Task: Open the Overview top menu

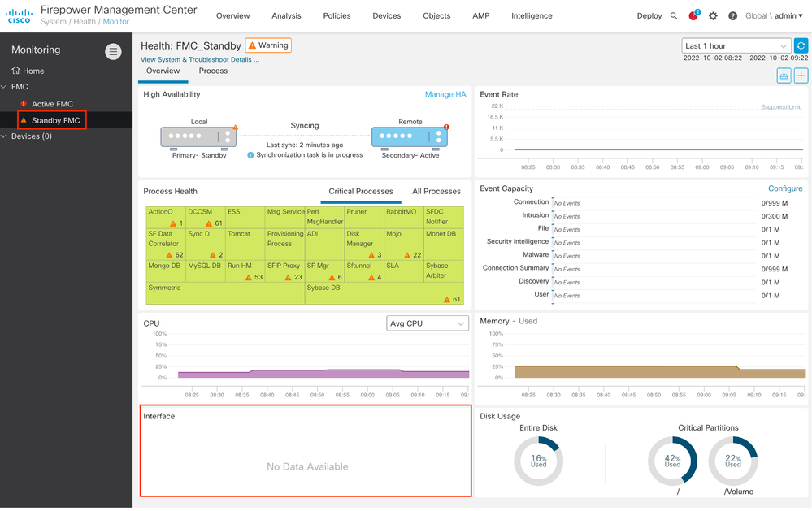Action: 233,16
